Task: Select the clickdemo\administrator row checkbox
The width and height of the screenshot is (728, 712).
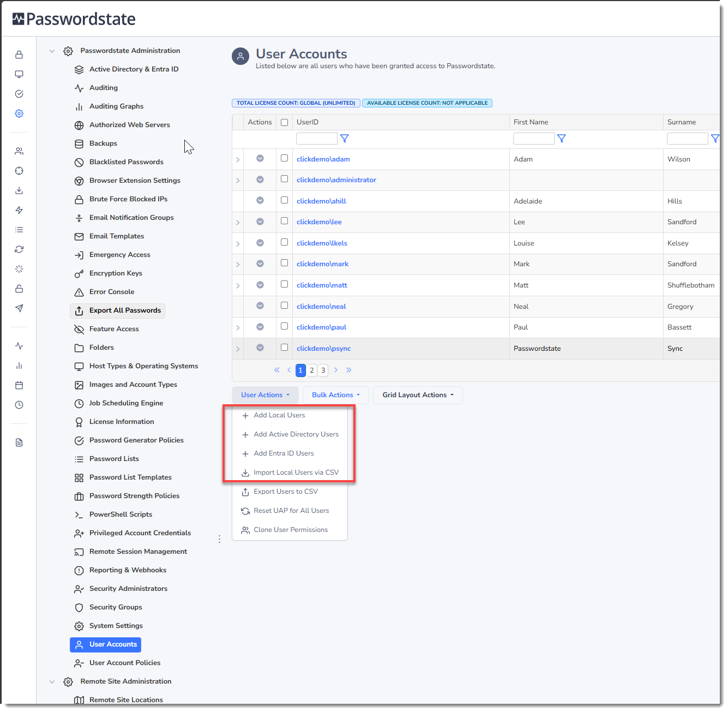Action: pyautogui.click(x=284, y=179)
